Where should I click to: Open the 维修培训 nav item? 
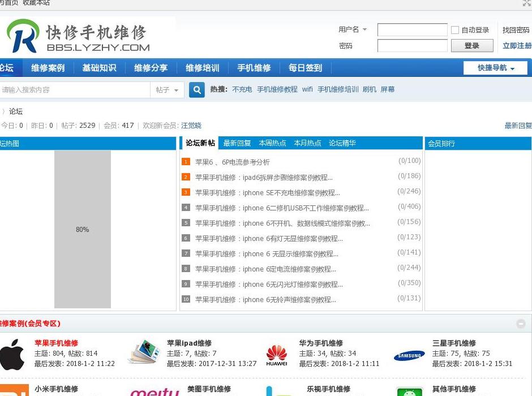(x=203, y=68)
